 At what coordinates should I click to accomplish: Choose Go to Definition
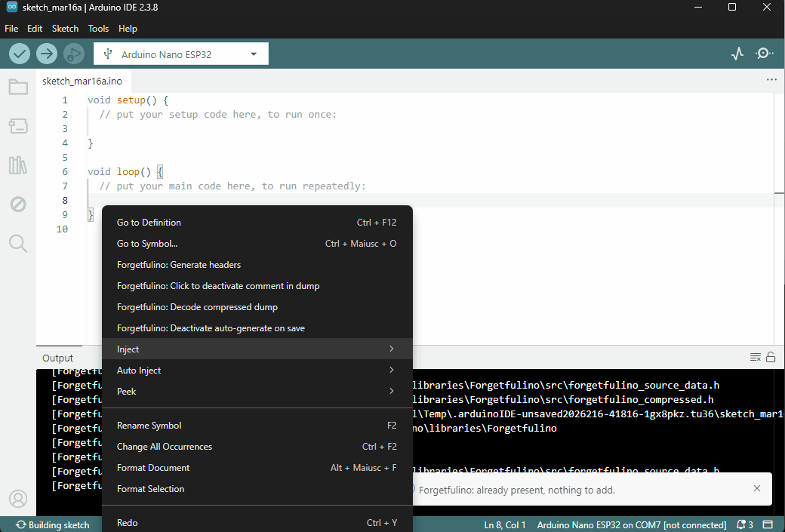pyautogui.click(x=257, y=222)
